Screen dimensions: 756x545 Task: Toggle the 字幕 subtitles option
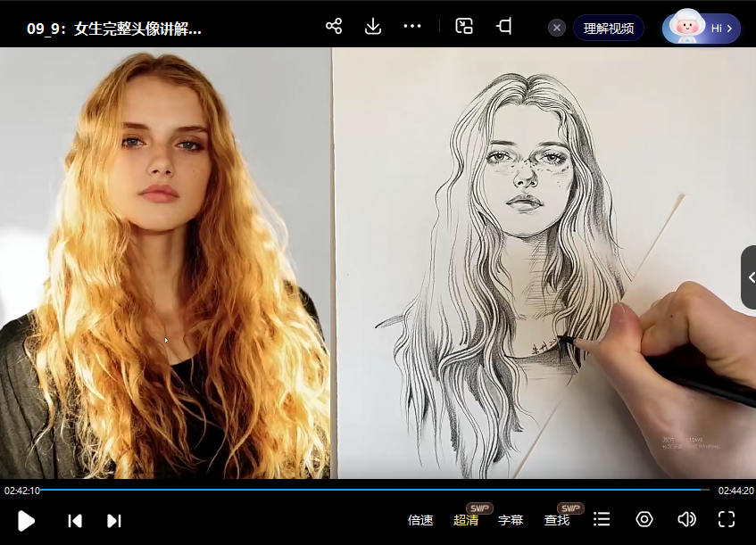[511, 520]
